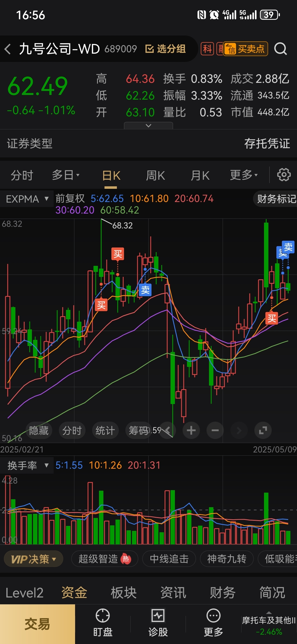
Task: Tap the 2025/02/21 start date label
Action: click(x=22, y=449)
